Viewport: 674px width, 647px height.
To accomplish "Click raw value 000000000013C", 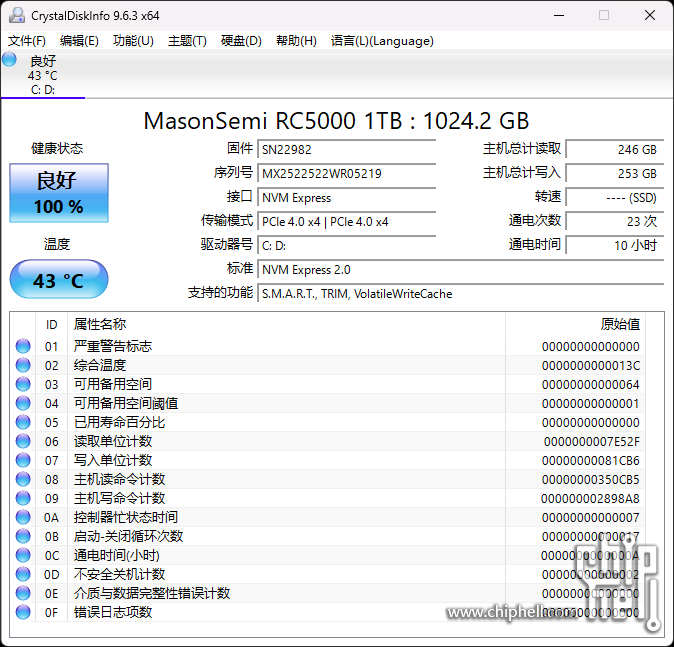I will pos(591,365).
